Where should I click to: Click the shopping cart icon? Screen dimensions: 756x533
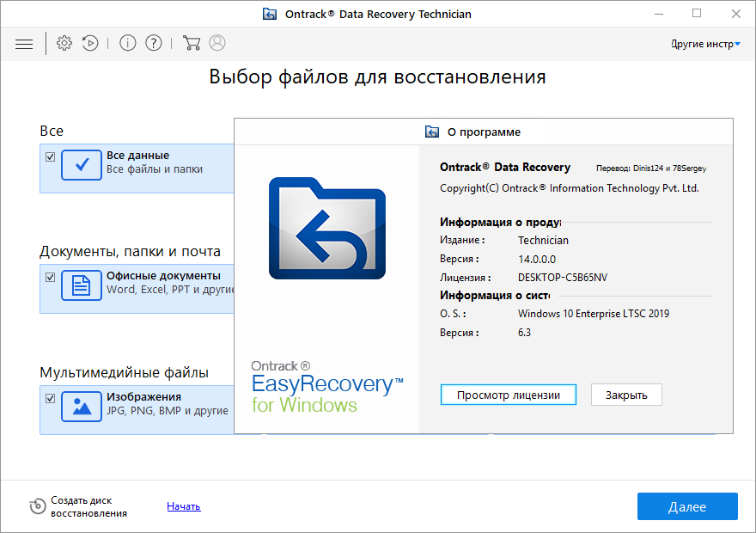click(x=192, y=43)
